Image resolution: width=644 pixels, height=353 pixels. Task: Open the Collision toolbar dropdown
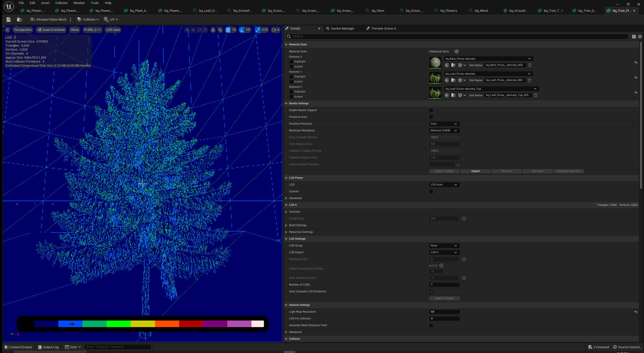(88, 19)
